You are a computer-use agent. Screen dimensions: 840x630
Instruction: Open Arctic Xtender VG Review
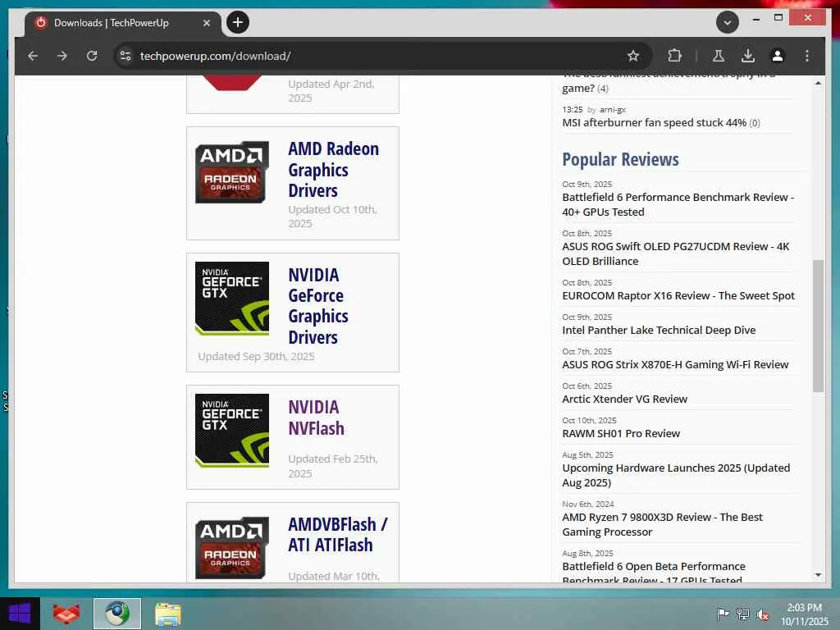point(624,399)
